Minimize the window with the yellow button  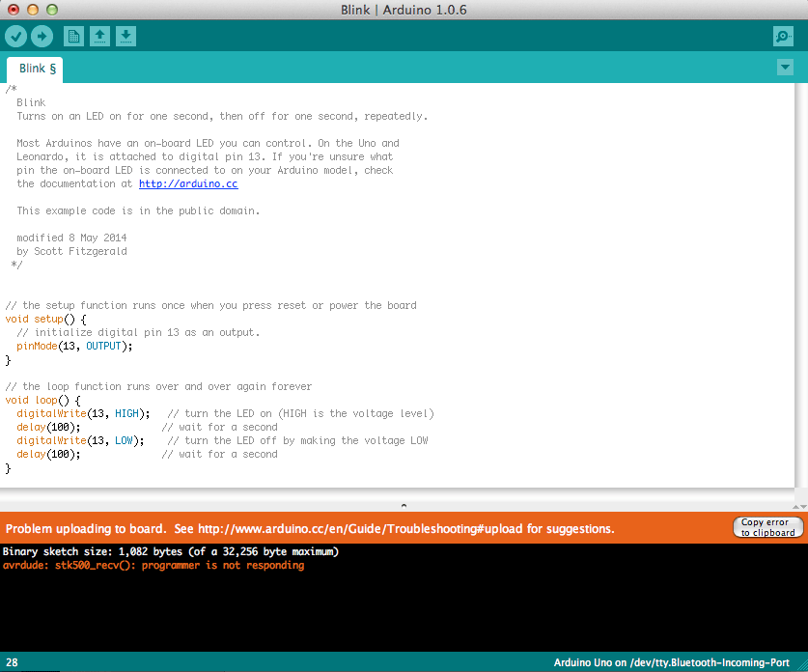point(33,10)
